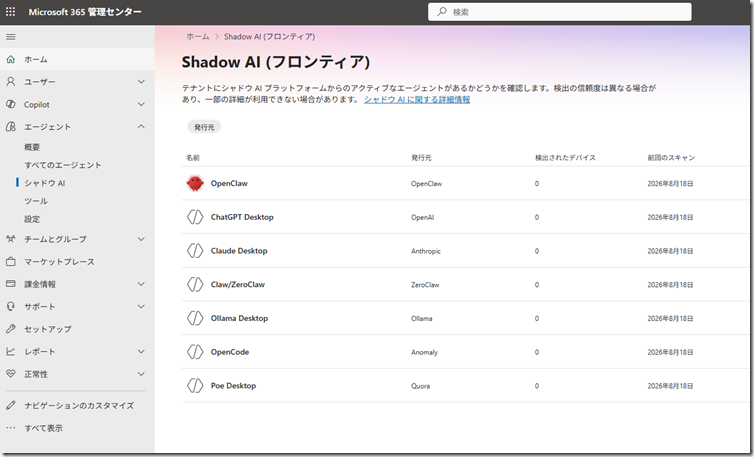Image resolution: width=754 pixels, height=457 pixels.
Task: Expand the サポート chevron
Action: click(x=141, y=306)
